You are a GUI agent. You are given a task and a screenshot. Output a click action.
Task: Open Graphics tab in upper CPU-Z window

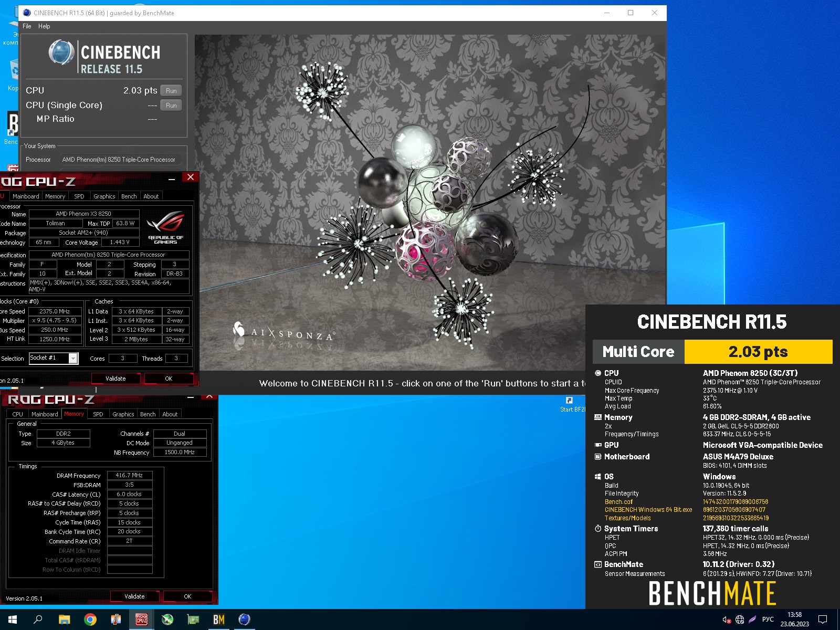click(x=104, y=196)
